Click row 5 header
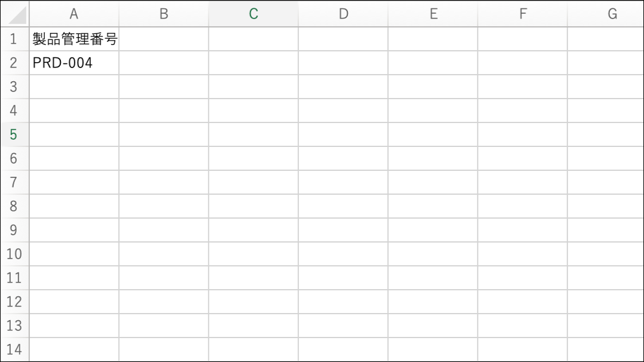 click(14, 135)
